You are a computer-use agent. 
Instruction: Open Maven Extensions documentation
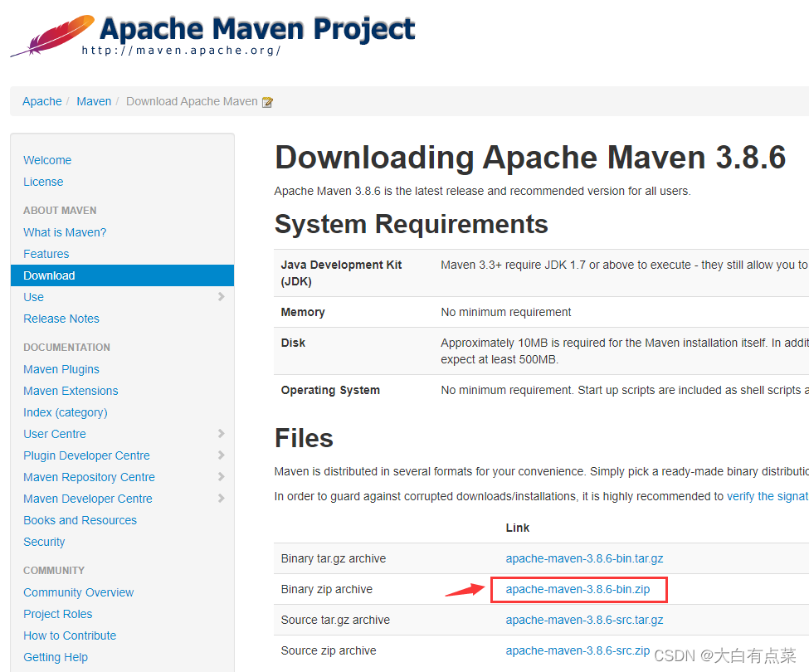(71, 391)
